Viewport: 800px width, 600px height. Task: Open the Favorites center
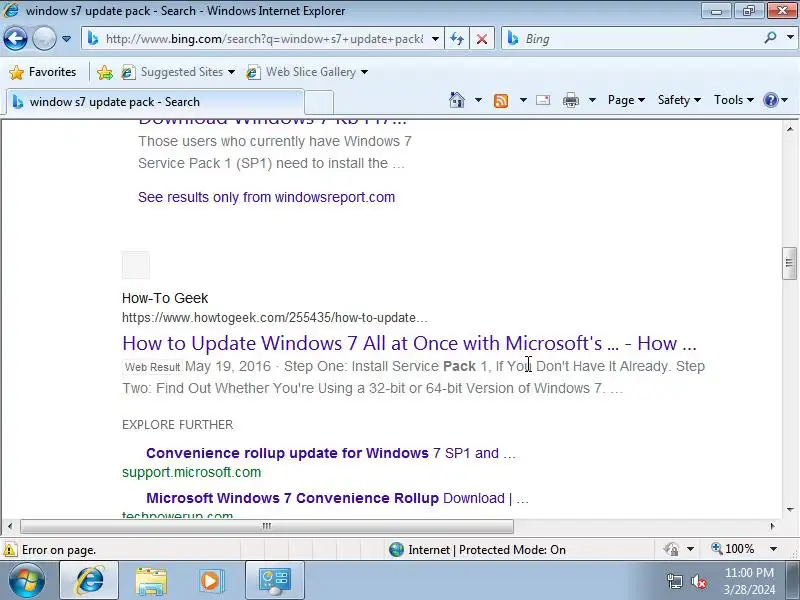[43, 72]
